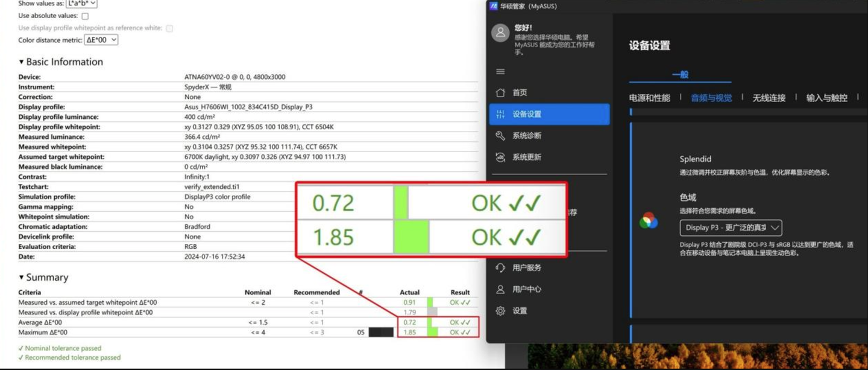Click the Actual column header
Image resolution: width=868 pixels, height=370 pixels.
tap(409, 292)
